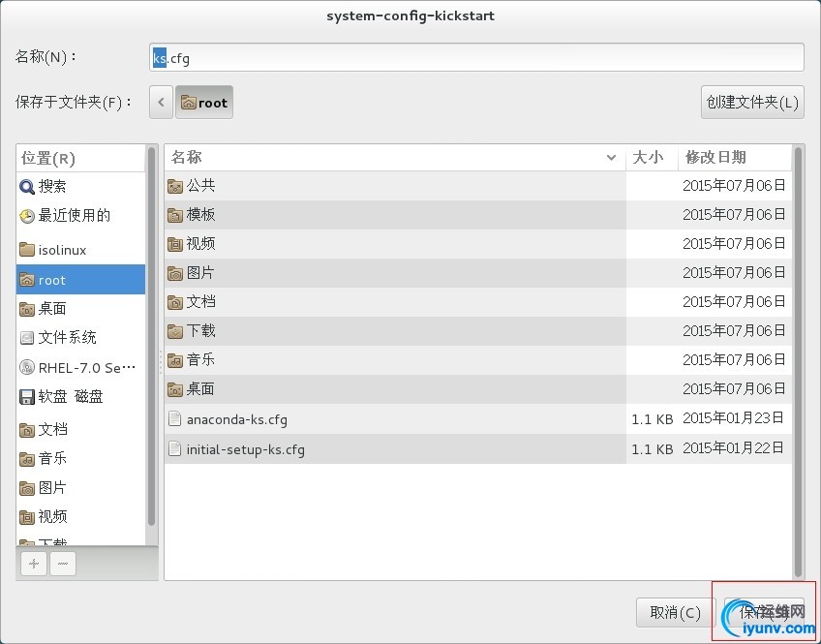The height and width of the screenshot is (644, 821).
Task: Click the 2015年07月06日 date in the 下载 row
Action: (x=734, y=331)
